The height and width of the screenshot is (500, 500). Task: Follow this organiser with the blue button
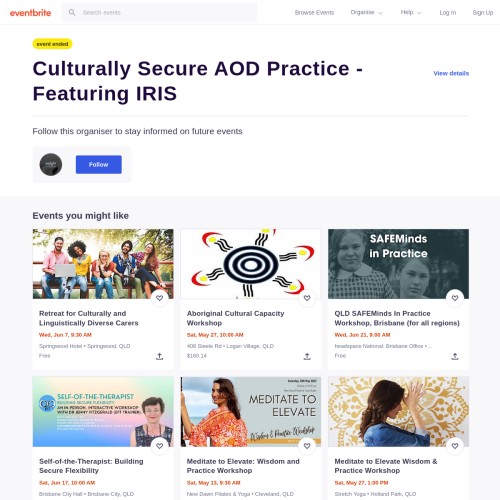coord(99,164)
